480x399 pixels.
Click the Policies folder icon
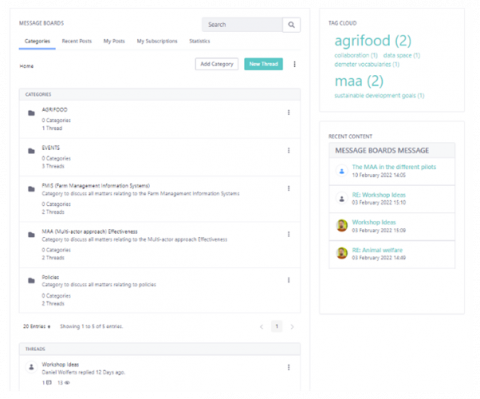tap(31, 280)
